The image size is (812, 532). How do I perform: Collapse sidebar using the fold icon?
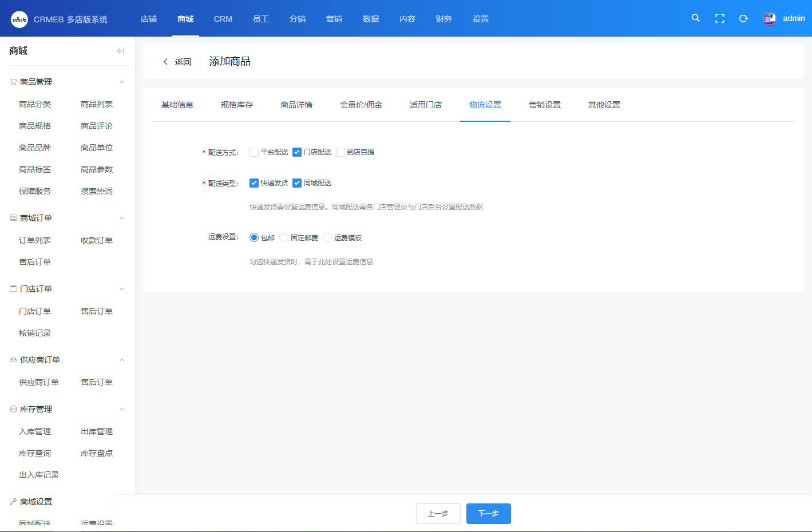click(x=120, y=51)
